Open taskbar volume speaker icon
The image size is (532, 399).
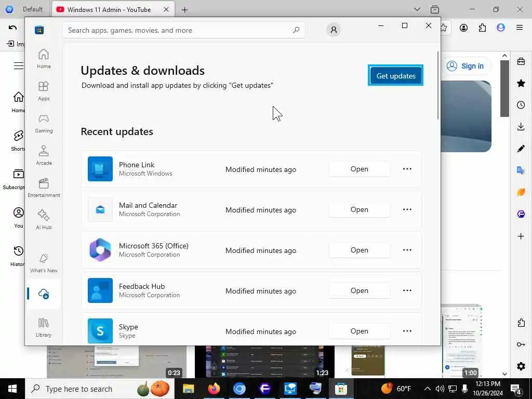440,389
